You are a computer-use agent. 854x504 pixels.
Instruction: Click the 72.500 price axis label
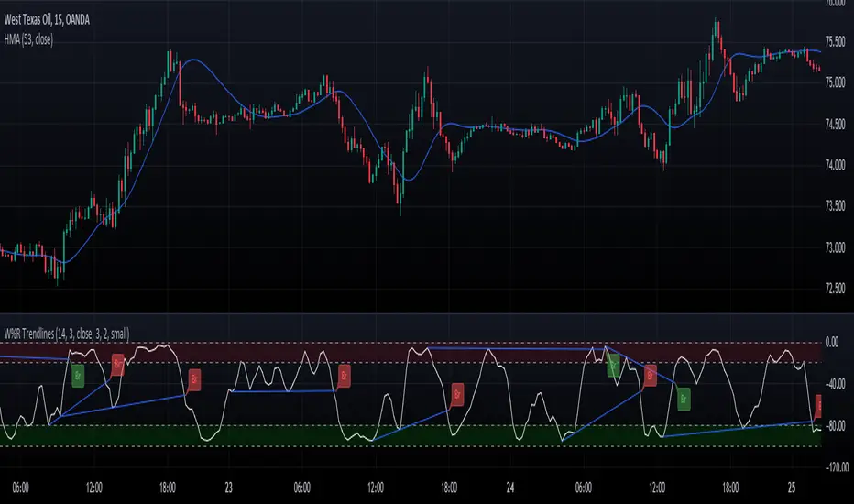(x=834, y=289)
